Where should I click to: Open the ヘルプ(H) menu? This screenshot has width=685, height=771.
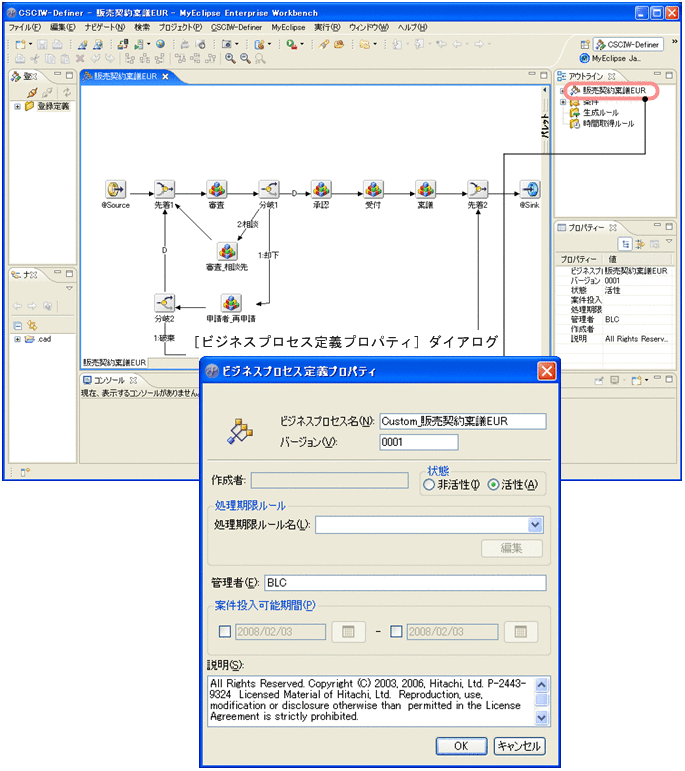tap(413, 27)
